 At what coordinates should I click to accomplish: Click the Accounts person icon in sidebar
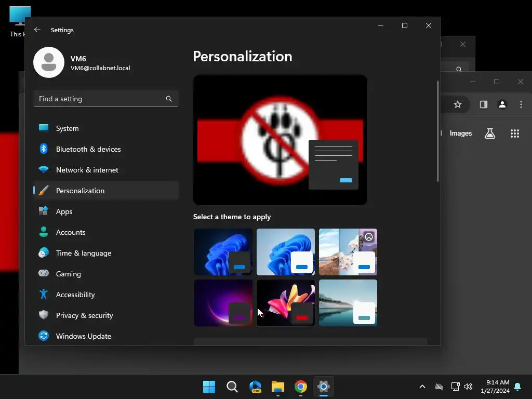coord(44,232)
